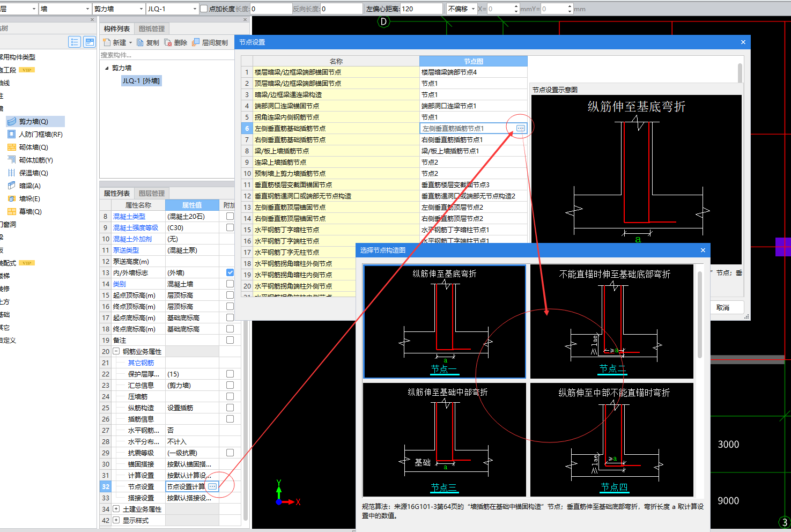Select 暗梁(A) hidden beam icon

coord(11,186)
